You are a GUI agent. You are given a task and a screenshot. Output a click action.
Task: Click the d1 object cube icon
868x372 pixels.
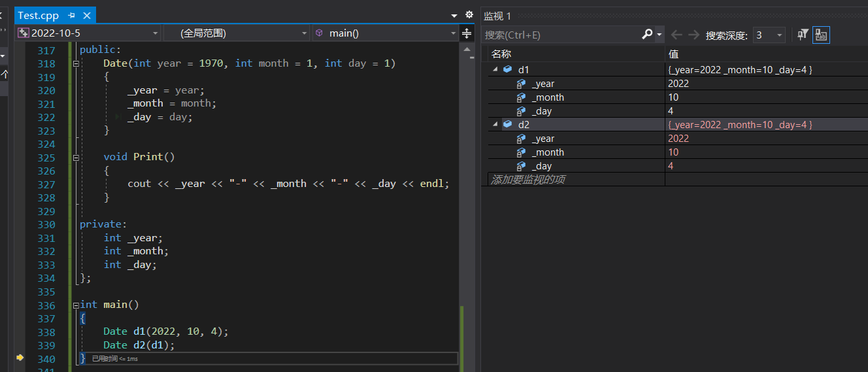508,69
